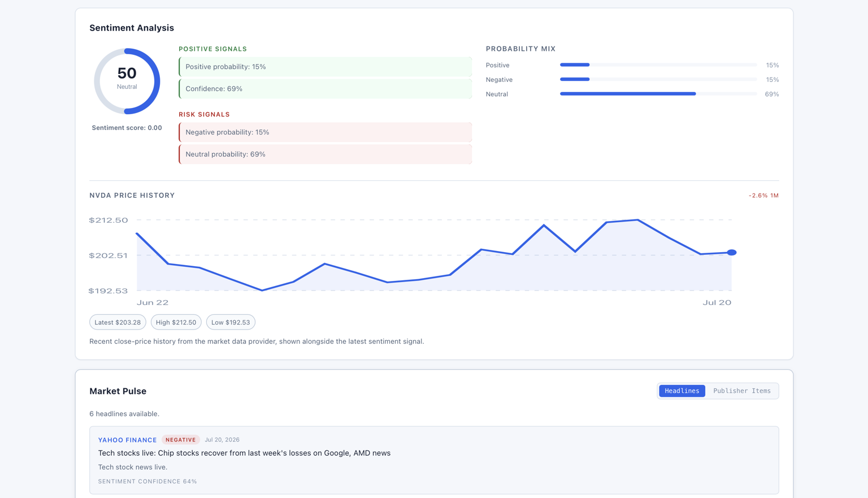Open the Yahoo Finance source link
Viewport: 868px width, 498px height.
pyautogui.click(x=127, y=440)
